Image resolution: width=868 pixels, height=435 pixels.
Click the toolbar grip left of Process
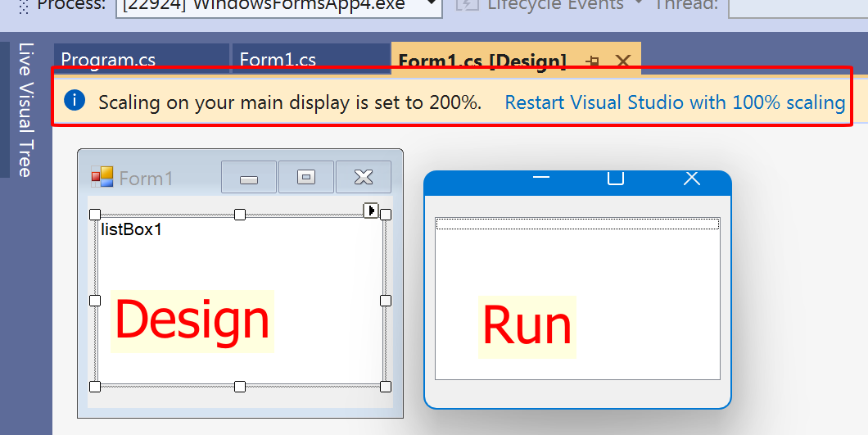click(x=23, y=6)
